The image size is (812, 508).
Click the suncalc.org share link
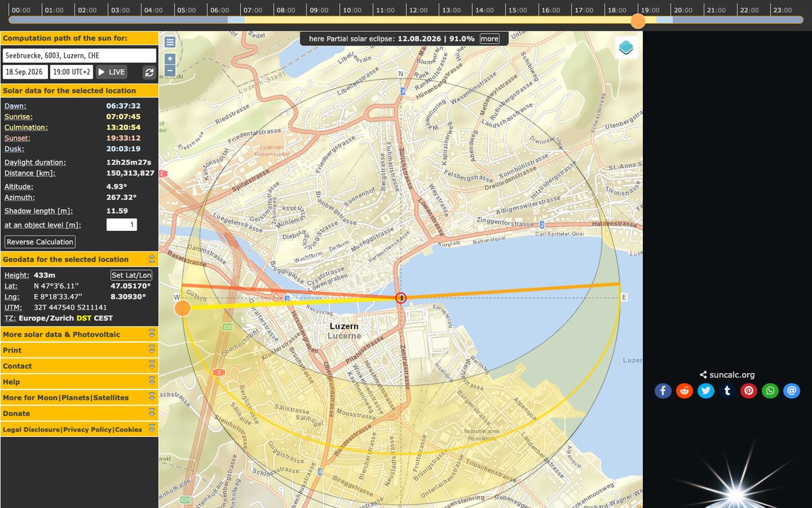click(x=727, y=375)
